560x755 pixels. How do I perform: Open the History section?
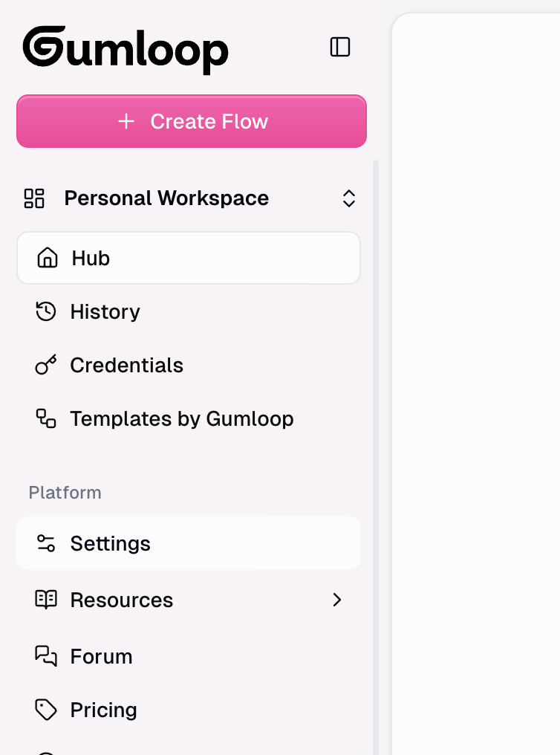pyautogui.click(x=105, y=311)
